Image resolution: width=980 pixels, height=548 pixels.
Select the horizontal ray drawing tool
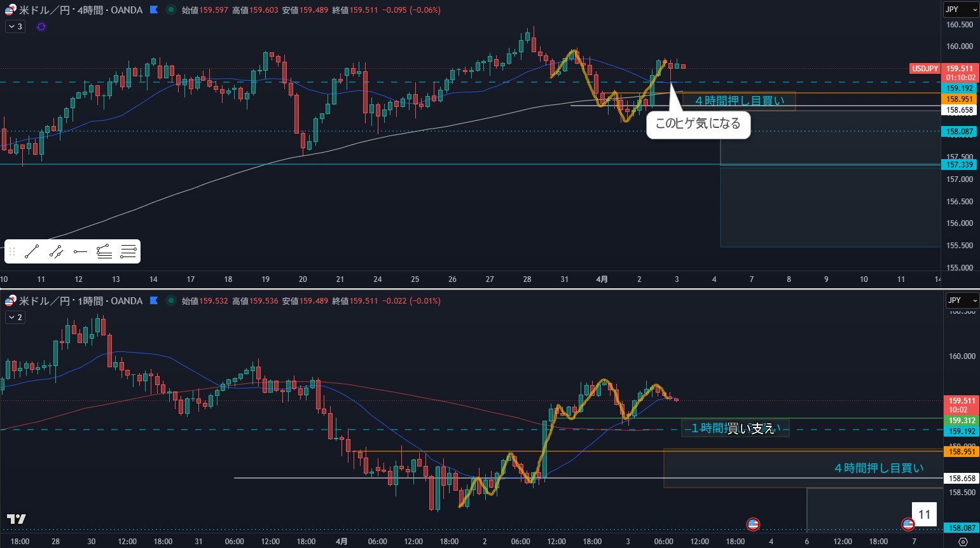[80, 252]
